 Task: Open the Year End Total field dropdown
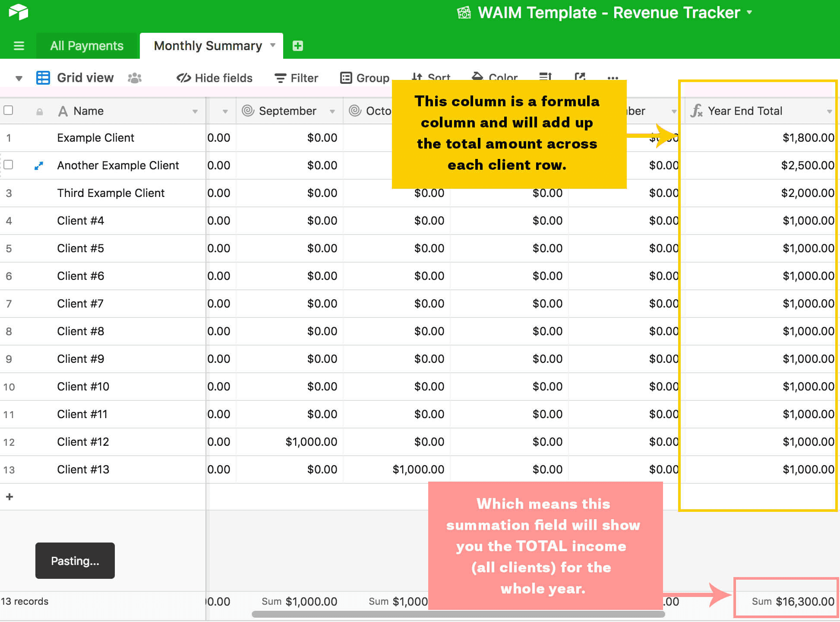point(829,111)
